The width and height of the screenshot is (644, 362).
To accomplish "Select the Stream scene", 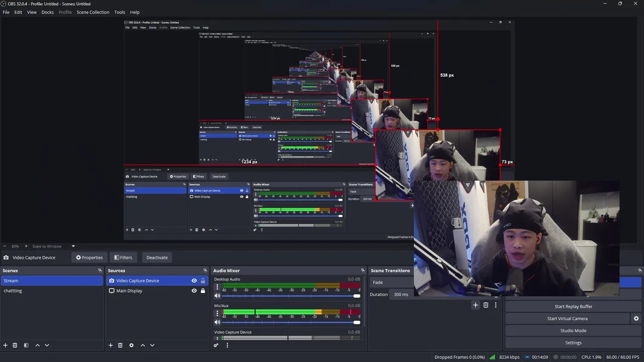I will pyautogui.click(x=51, y=281).
